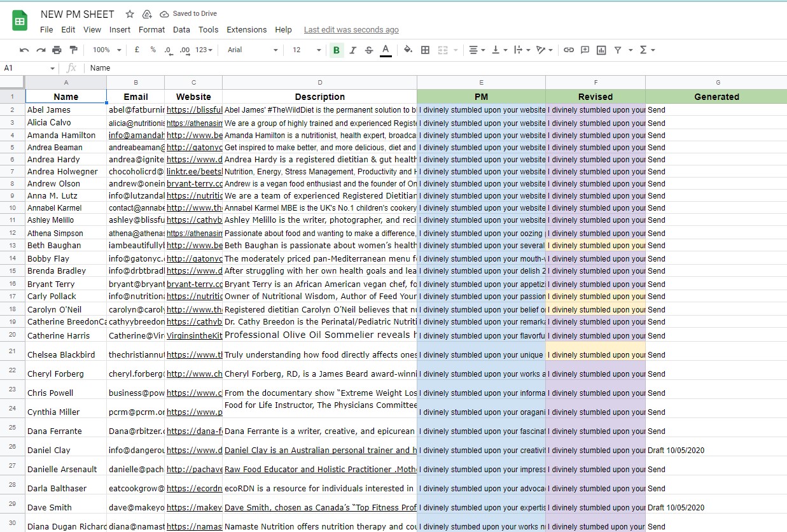787x532 pixels.
Task: Open the text rotation dropdown
Action: tap(545, 50)
